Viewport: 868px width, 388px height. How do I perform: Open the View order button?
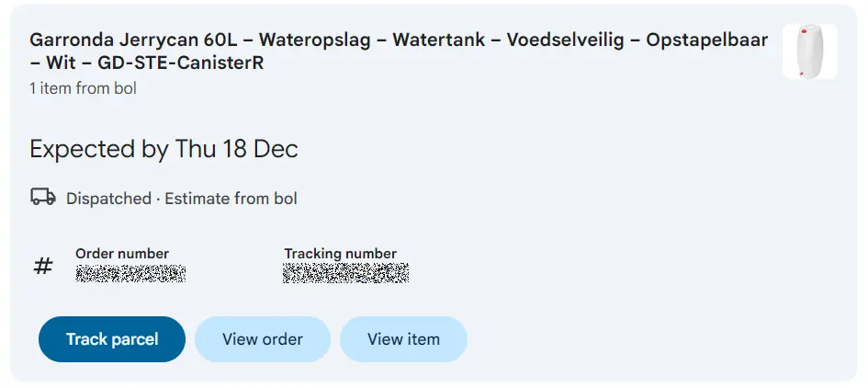(262, 339)
